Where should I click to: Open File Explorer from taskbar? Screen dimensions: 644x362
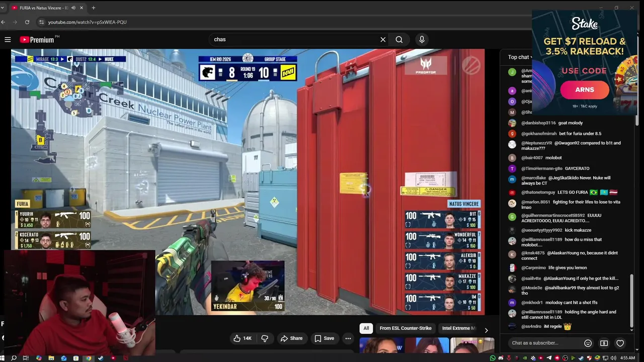click(51, 358)
